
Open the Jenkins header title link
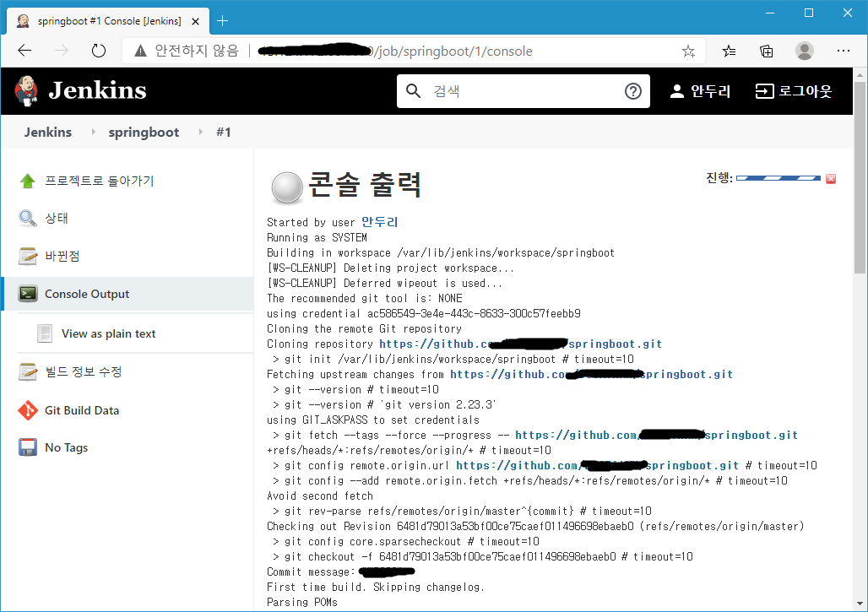tap(97, 91)
